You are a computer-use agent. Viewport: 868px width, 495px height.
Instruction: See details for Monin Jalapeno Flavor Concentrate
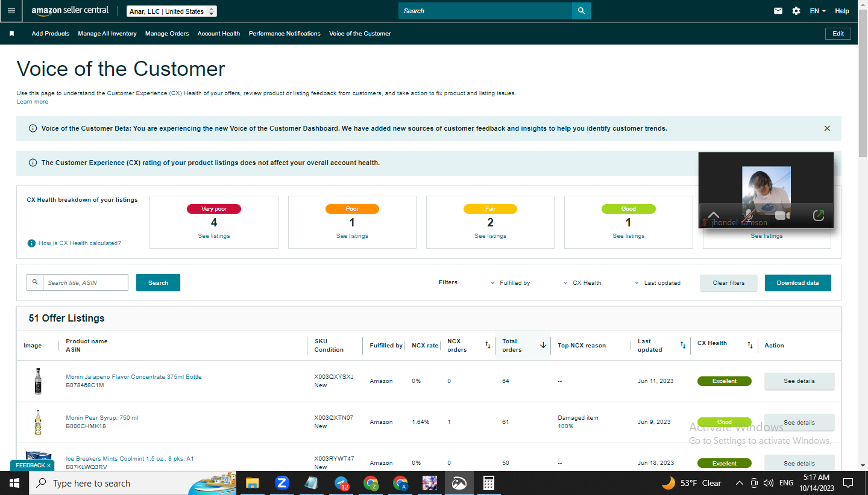(x=799, y=381)
